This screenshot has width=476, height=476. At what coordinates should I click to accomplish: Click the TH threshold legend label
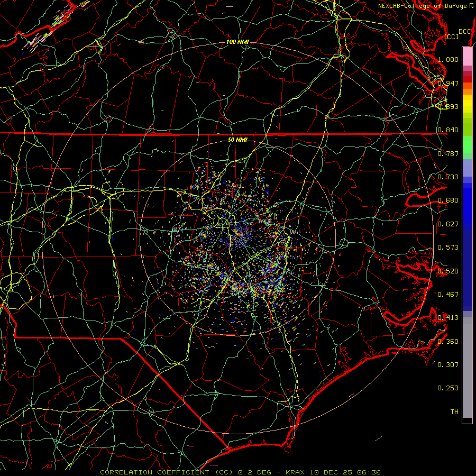(x=454, y=412)
